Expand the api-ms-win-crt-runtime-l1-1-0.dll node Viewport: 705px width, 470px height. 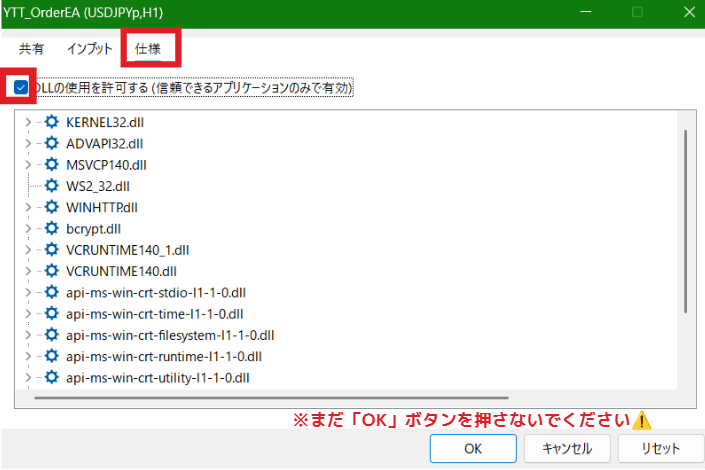(28, 356)
